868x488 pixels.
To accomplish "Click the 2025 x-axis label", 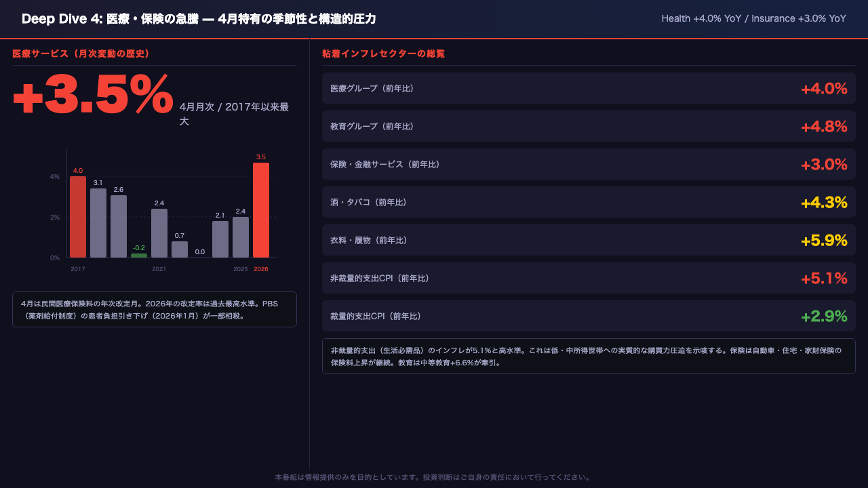I will 241,269.
